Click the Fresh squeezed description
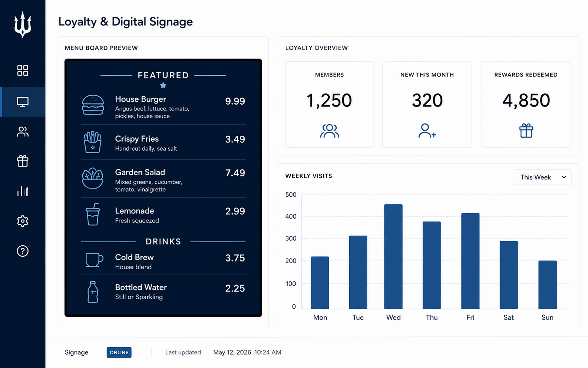This screenshot has height=368, width=588. click(137, 220)
